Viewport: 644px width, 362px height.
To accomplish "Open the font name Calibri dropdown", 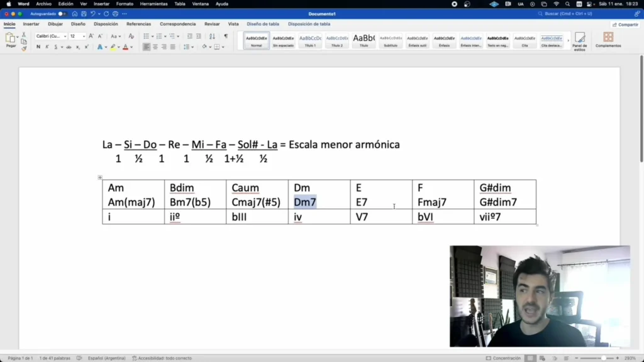I will click(65, 36).
